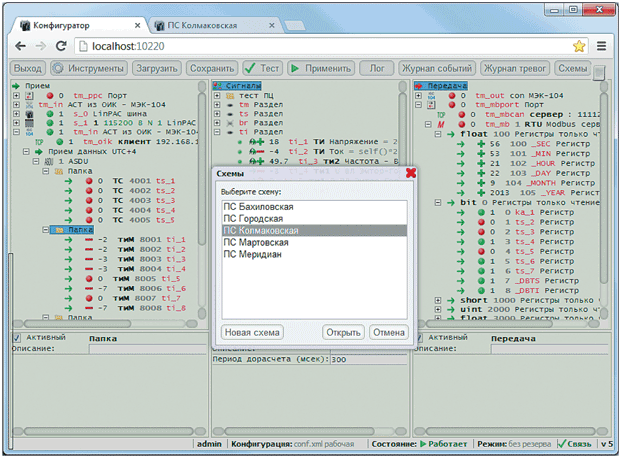Click the Передача panel vertical scrollbar
The width and height of the screenshot is (620, 457).
pos(603,188)
